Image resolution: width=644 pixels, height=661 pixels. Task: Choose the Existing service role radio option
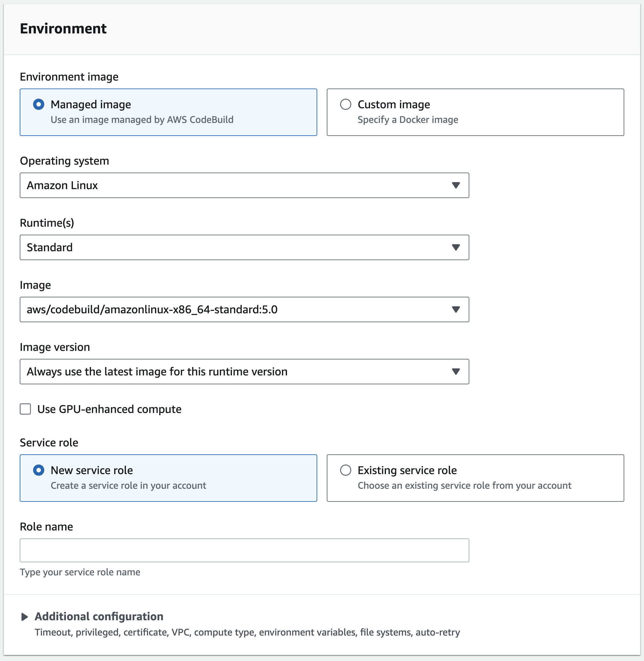pyautogui.click(x=345, y=470)
